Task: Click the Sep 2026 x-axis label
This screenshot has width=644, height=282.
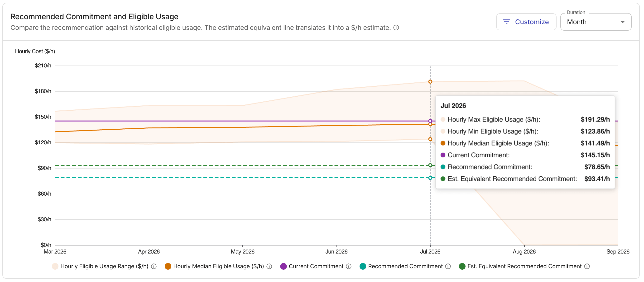Action: coord(618,252)
